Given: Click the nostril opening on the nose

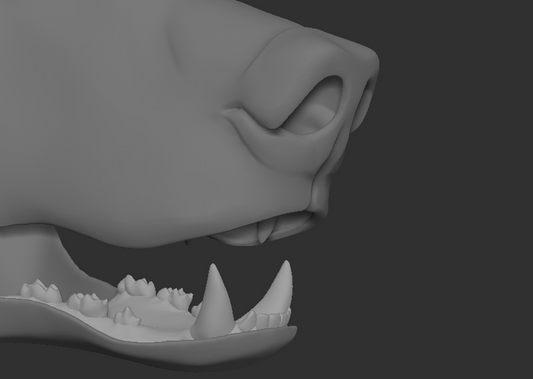Looking at the screenshot, I should tap(314, 106).
